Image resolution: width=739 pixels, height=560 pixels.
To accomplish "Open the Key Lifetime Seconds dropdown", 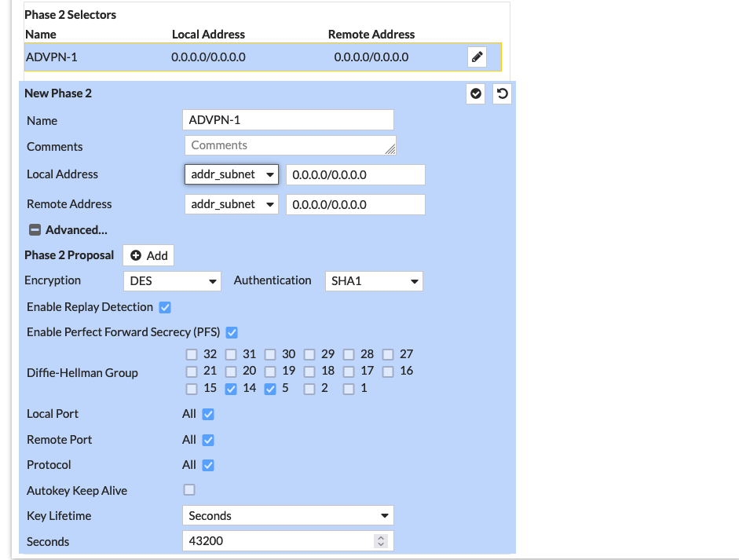I will [287, 516].
